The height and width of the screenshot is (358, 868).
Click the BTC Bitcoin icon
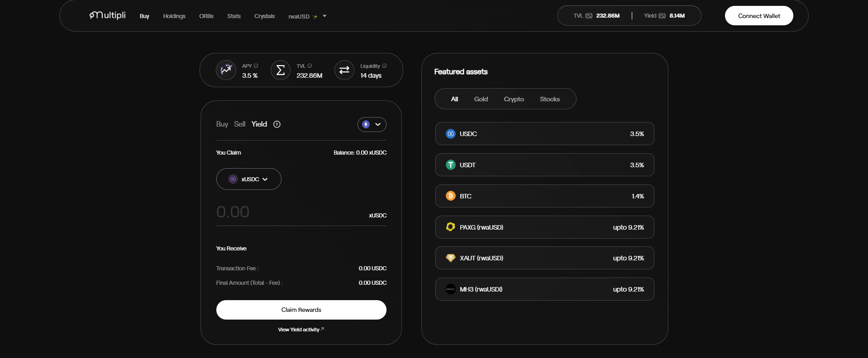[x=451, y=196]
